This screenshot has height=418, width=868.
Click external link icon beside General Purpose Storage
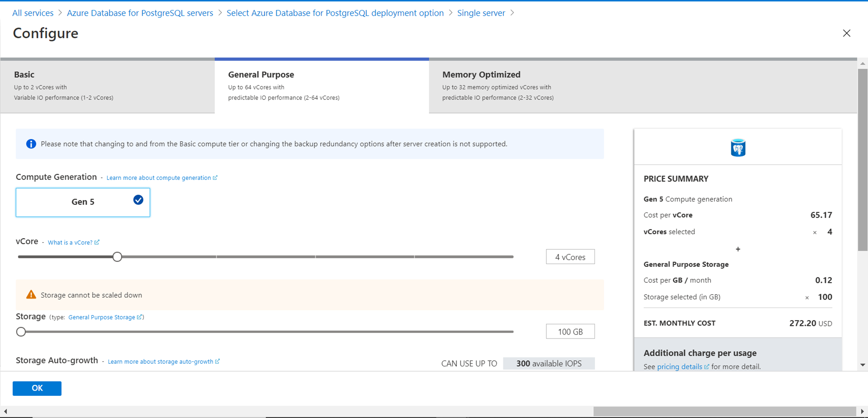coord(139,317)
